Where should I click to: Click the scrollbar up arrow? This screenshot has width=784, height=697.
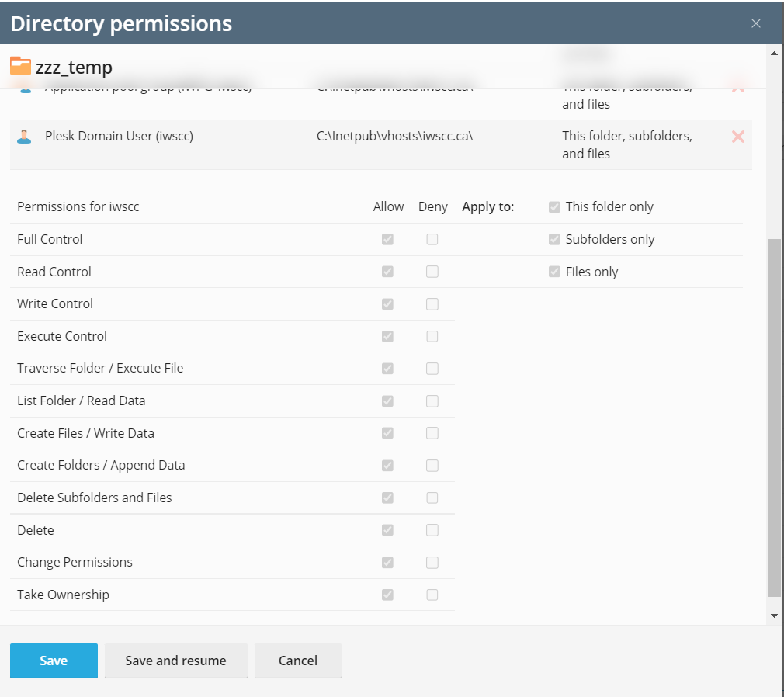click(774, 54)
